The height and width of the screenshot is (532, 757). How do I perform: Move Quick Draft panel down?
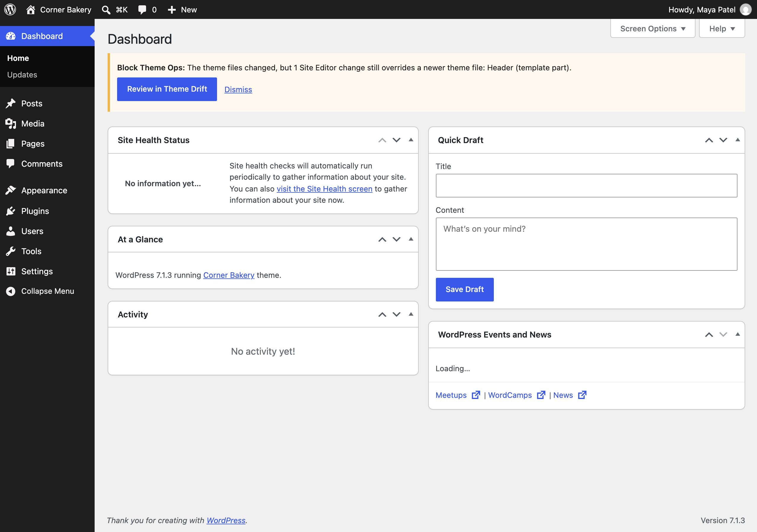point(723,140)
